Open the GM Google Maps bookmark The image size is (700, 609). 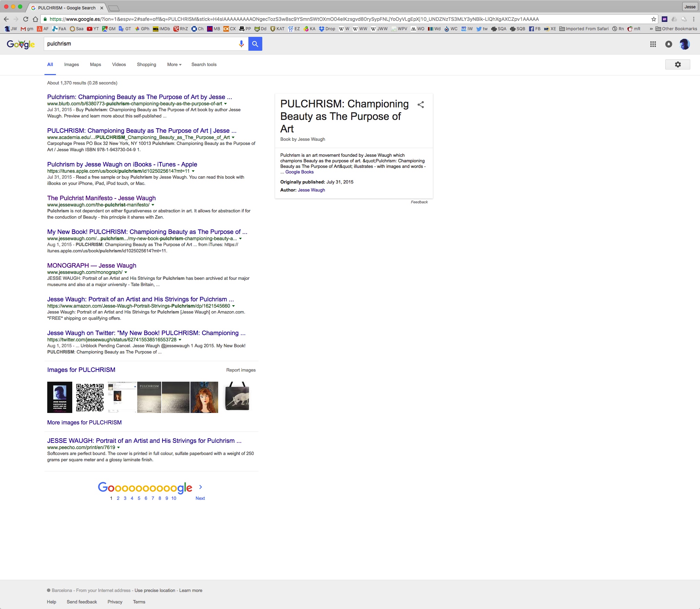(x=109, y=29)
